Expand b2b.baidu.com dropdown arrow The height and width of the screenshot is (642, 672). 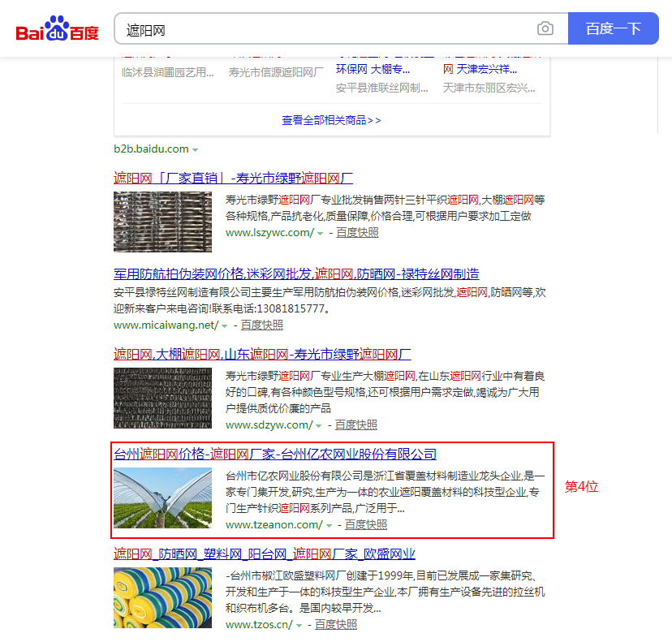pos(196,150)
